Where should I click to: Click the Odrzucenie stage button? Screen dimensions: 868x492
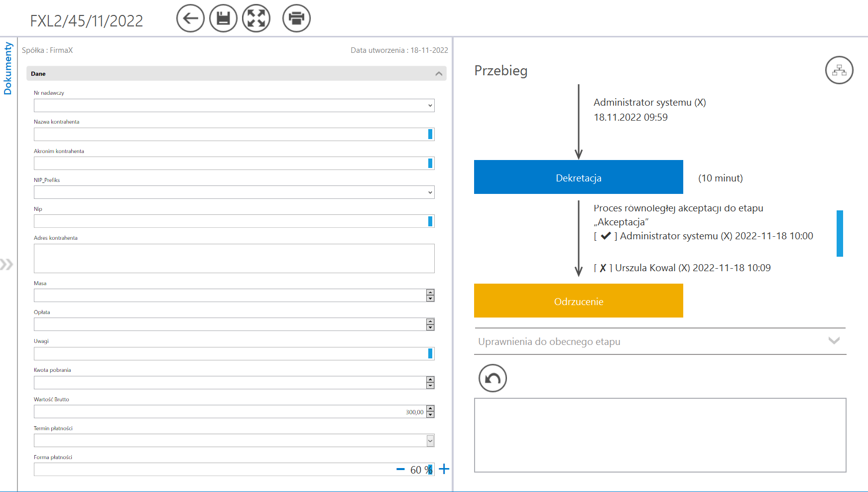click(x=579, y=301)
